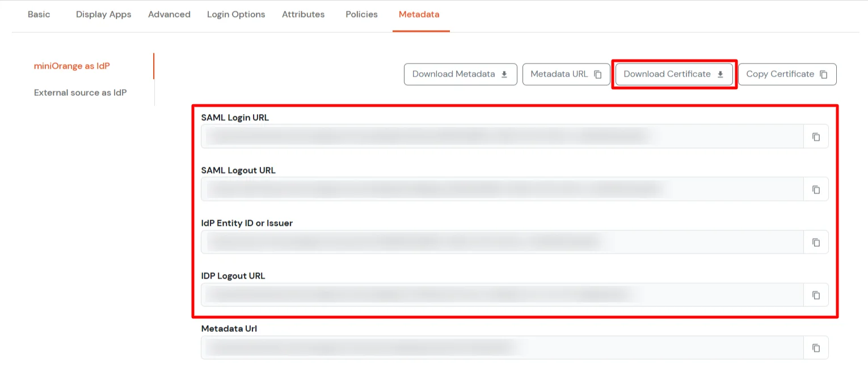Click inside the IdP Entity ID field

click(502, 242)
